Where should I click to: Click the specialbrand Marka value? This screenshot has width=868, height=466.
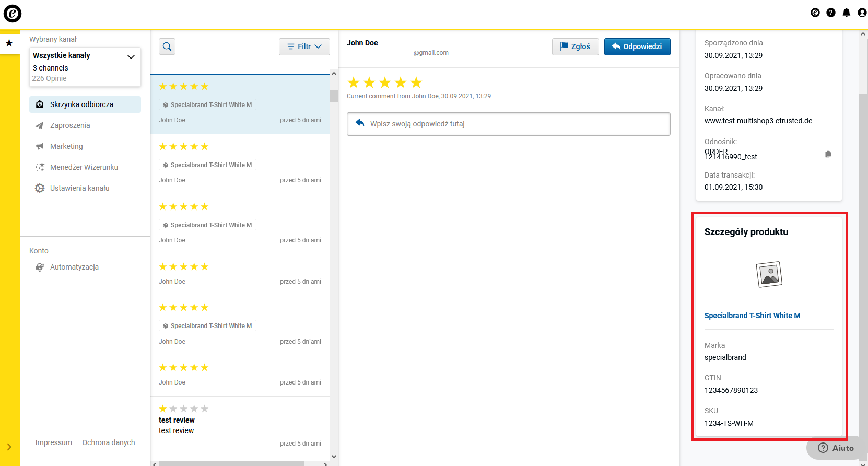coord(725,357)
